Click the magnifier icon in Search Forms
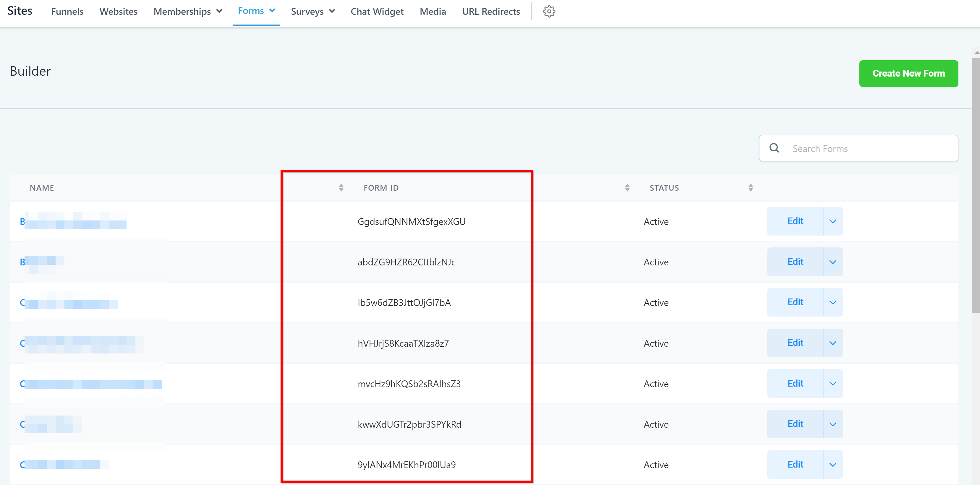980x485 pixels. click(x=774, y=148)
